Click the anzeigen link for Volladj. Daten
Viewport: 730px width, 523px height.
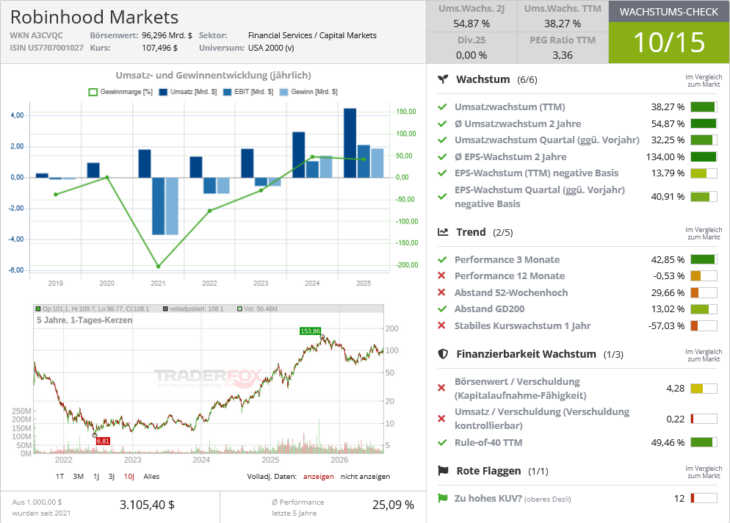click(x=318, y=476)
